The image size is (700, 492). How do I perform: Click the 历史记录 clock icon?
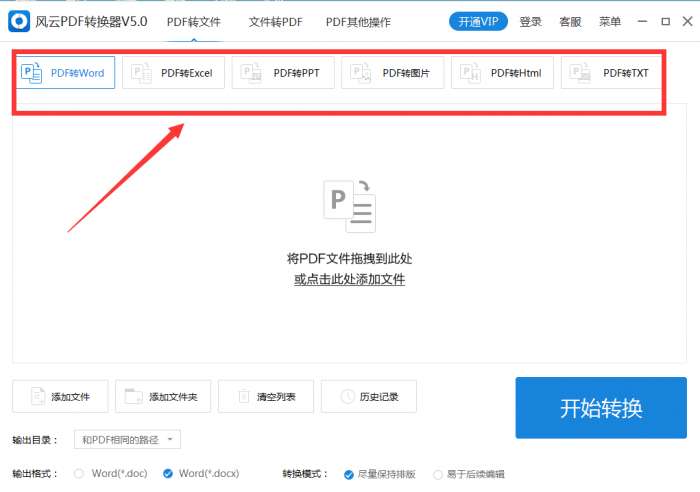coord(348,396)
